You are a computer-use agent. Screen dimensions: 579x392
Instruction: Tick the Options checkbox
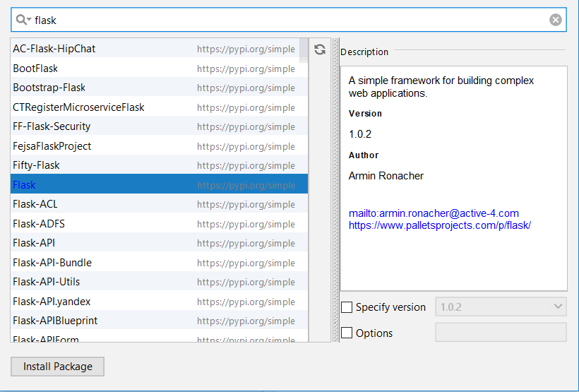coord(347,333)
